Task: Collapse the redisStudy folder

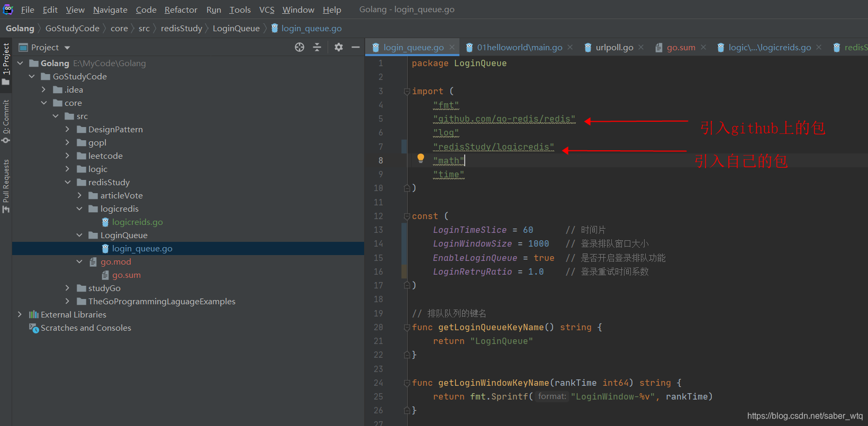Action: tap(68, 182)
